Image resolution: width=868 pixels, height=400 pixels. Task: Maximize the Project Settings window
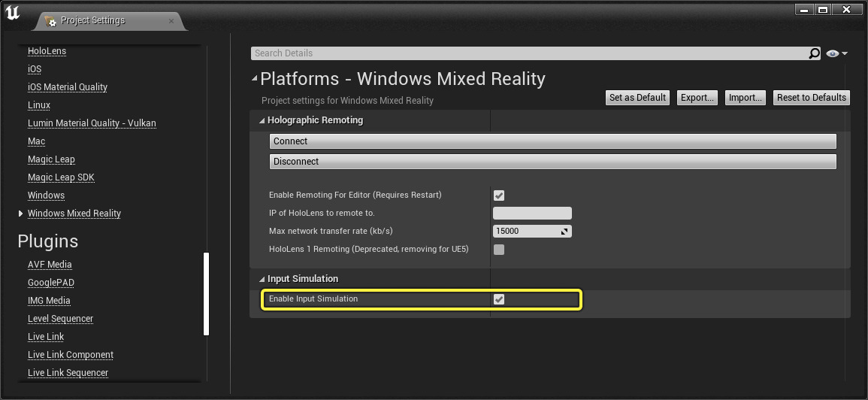pyautogui.click(x=823, y=10)
